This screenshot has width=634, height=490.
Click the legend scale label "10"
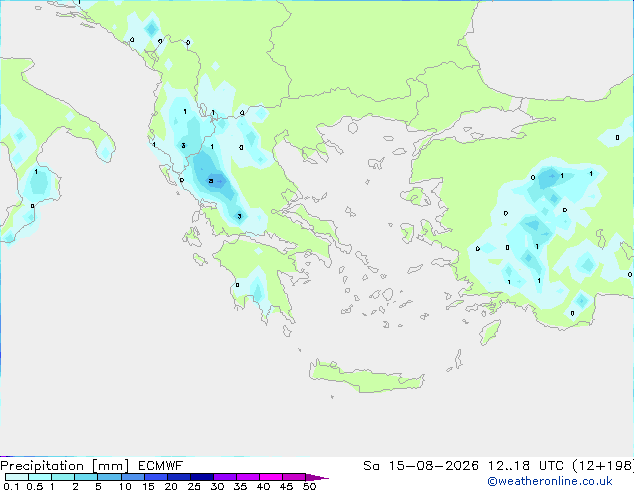[x=125, y=486]
